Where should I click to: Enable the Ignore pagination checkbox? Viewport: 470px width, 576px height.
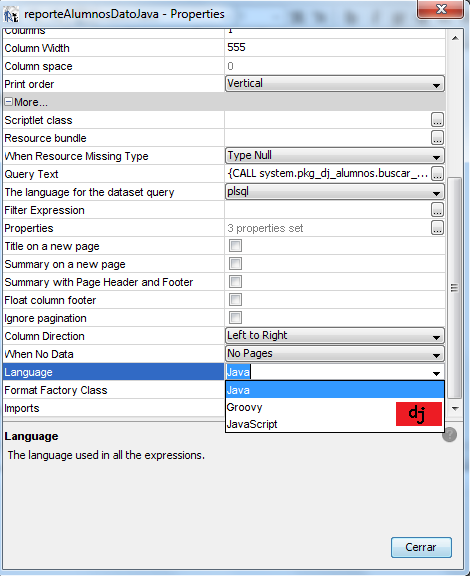[x=235, y=317]
